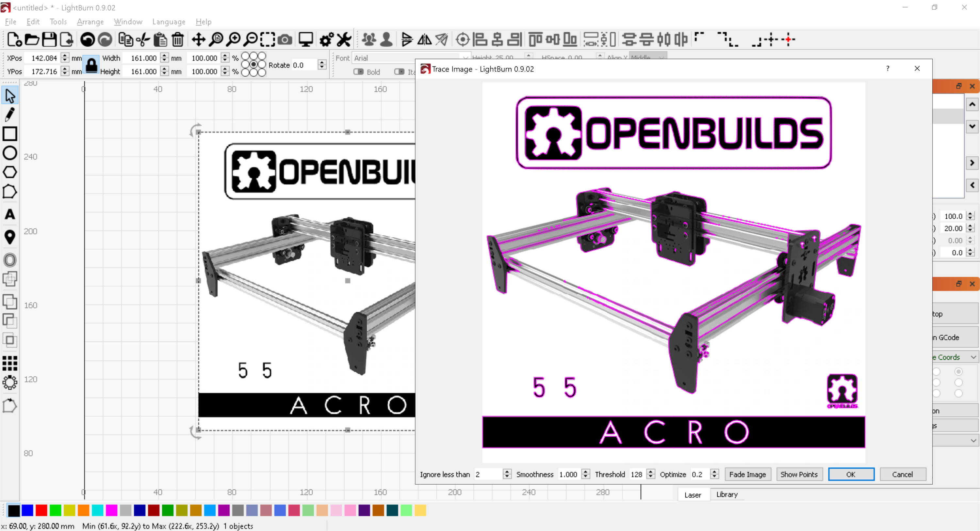Select the Grid Array tool icon
Image resolution: width=980 pixels, height=531 pixels.
point(10,363)
